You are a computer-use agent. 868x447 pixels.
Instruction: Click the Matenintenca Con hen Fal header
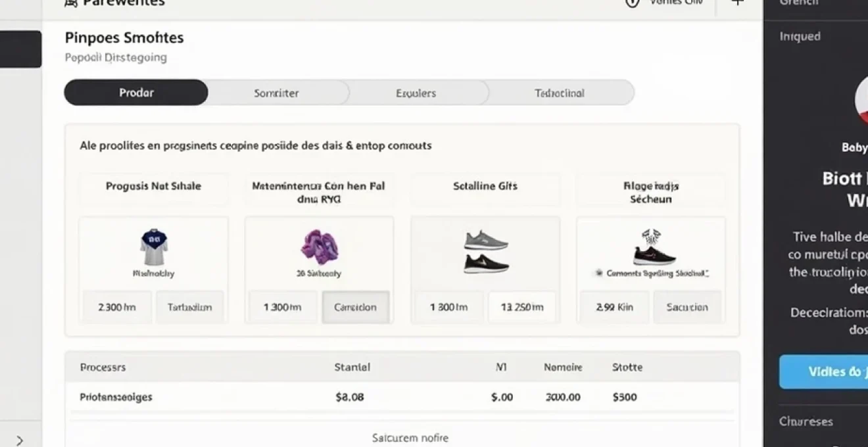(319, 192)
